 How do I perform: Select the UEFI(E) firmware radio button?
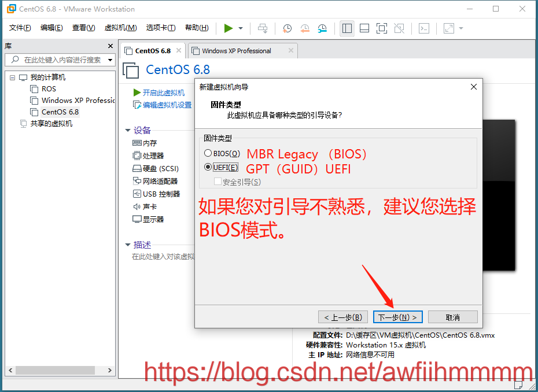click(x=208, y=167)
